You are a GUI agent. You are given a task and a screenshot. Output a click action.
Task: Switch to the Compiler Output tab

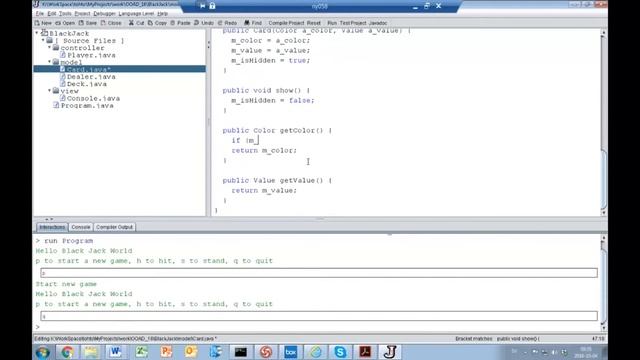click(114, 227)
